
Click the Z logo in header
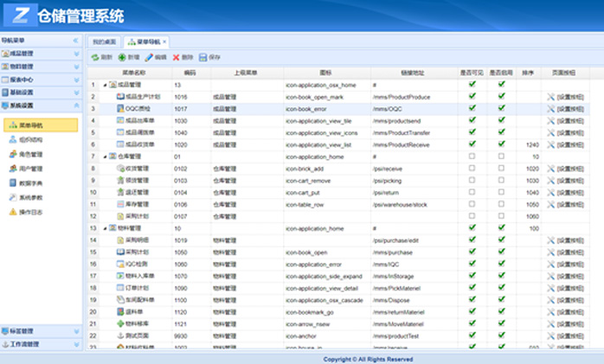point(21,15)
